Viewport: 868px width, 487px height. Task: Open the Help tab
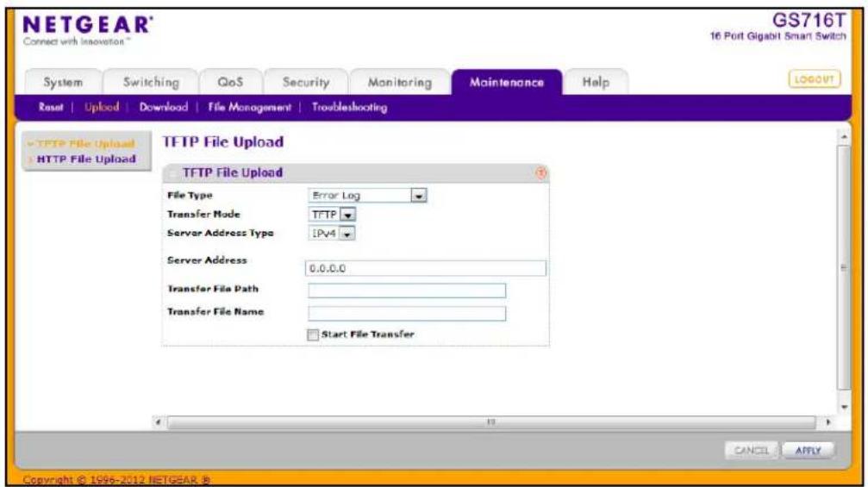pyautogui.click(x=596, y=82)
